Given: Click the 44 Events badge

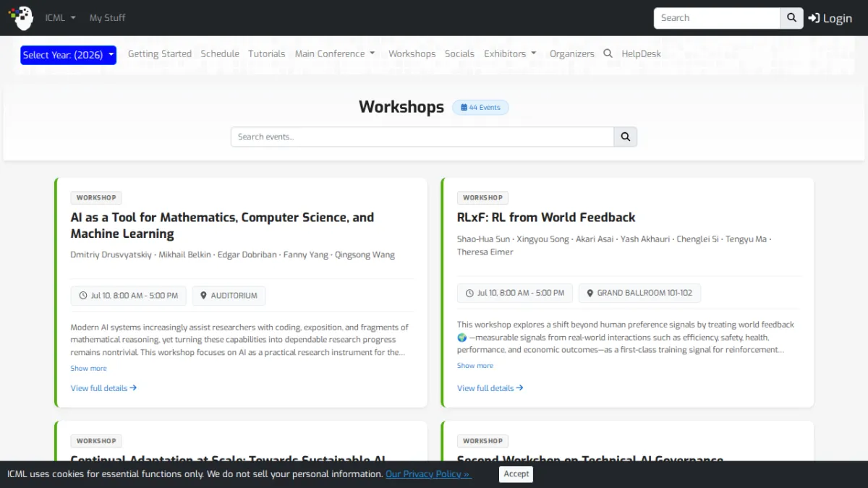Looking at the screenshot, I should click(481, 108).
